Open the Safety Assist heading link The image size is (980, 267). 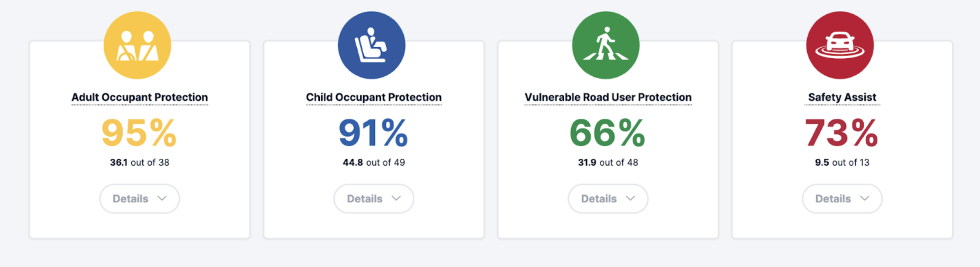842,98
